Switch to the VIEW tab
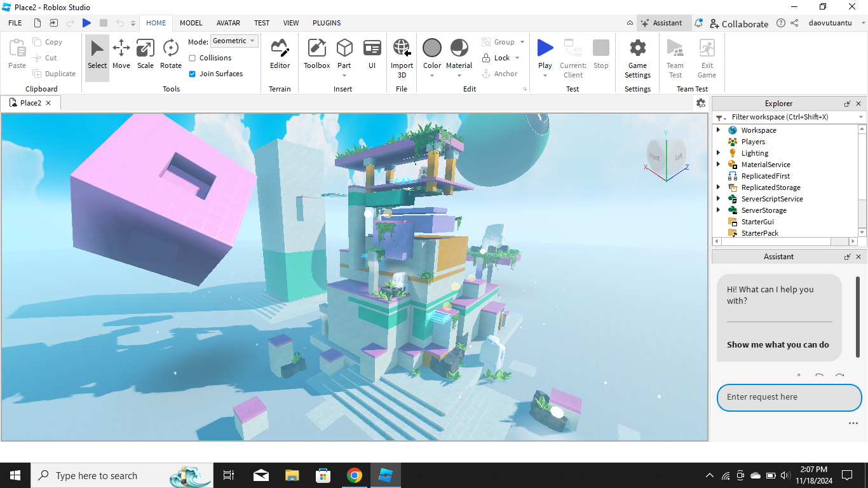 coord(291,23)
